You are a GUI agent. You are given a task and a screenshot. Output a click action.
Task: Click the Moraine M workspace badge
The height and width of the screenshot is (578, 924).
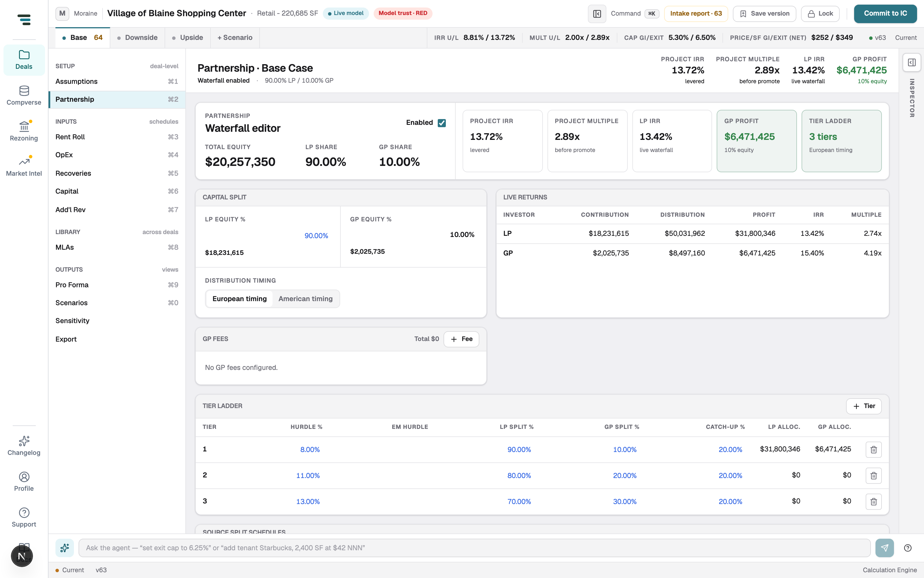(62, 13)
